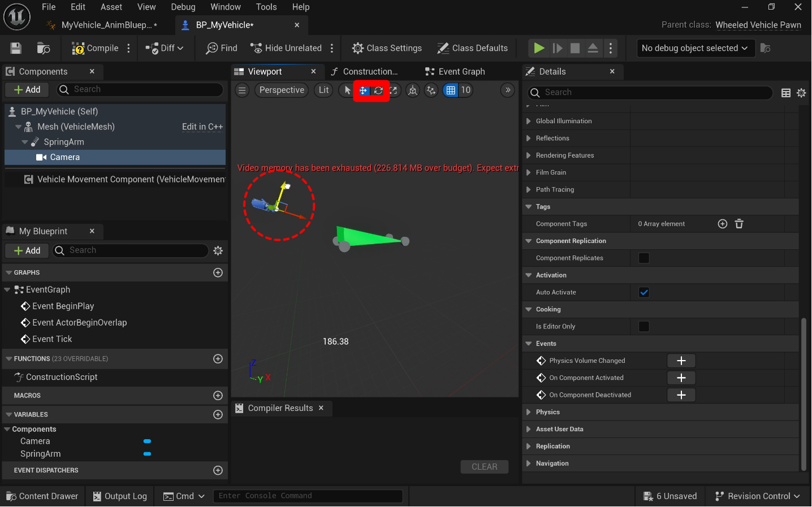Open the Lit view mode dropdown
The width and height of the screenshot is (812, 507).
[x=323, y=90]
